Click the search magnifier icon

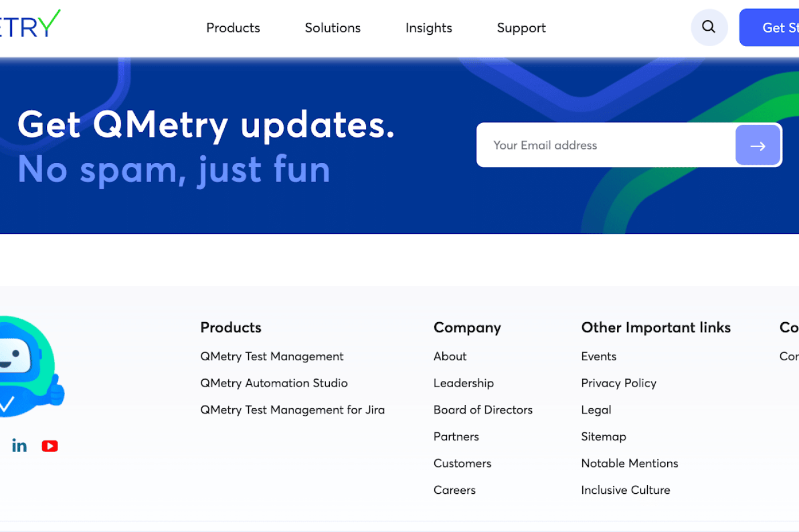click(709, 27)
